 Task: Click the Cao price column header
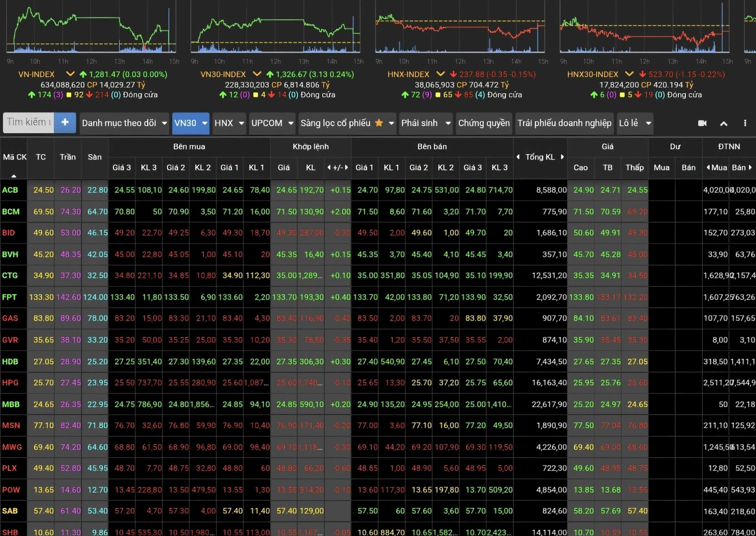point(580,167)
